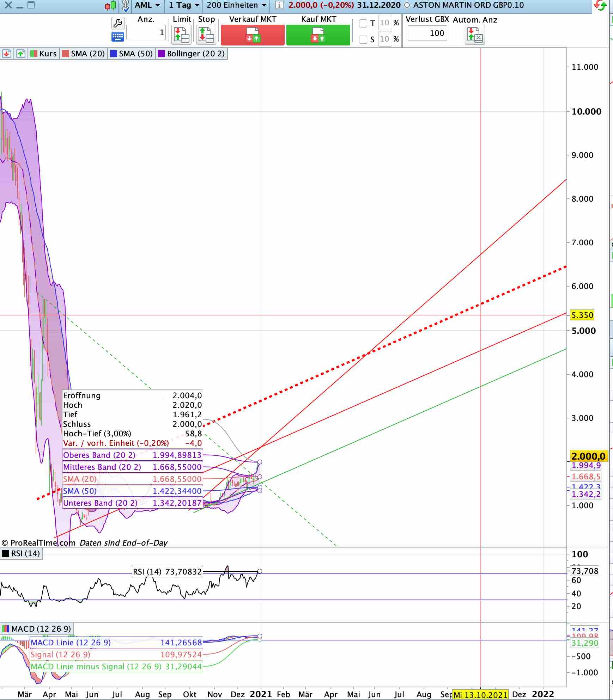613x700 pixels.
Task: Place a Limit order icon
Action: pyautogui.click(x=182, y=35)
